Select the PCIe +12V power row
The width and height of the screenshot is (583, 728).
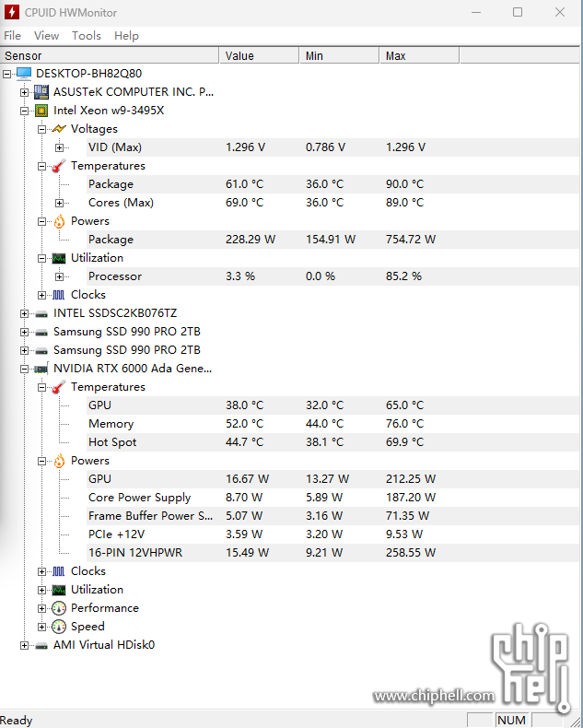coord(333,534)
